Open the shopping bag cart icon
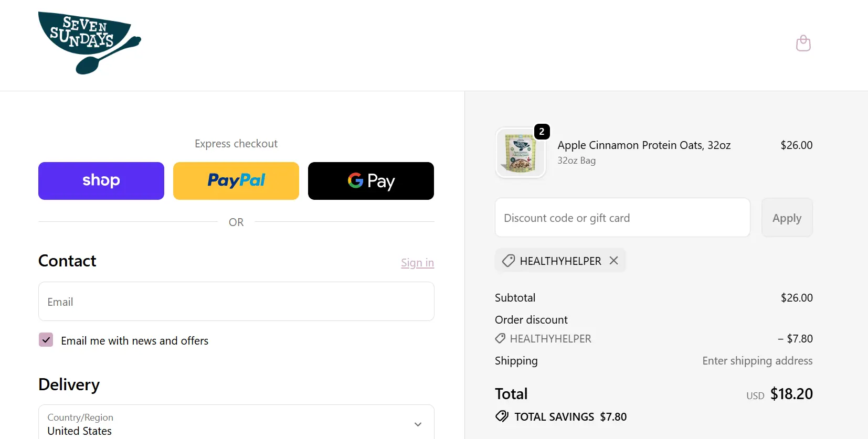Screen dimensions: 868x439 click(x=803, y=43)
